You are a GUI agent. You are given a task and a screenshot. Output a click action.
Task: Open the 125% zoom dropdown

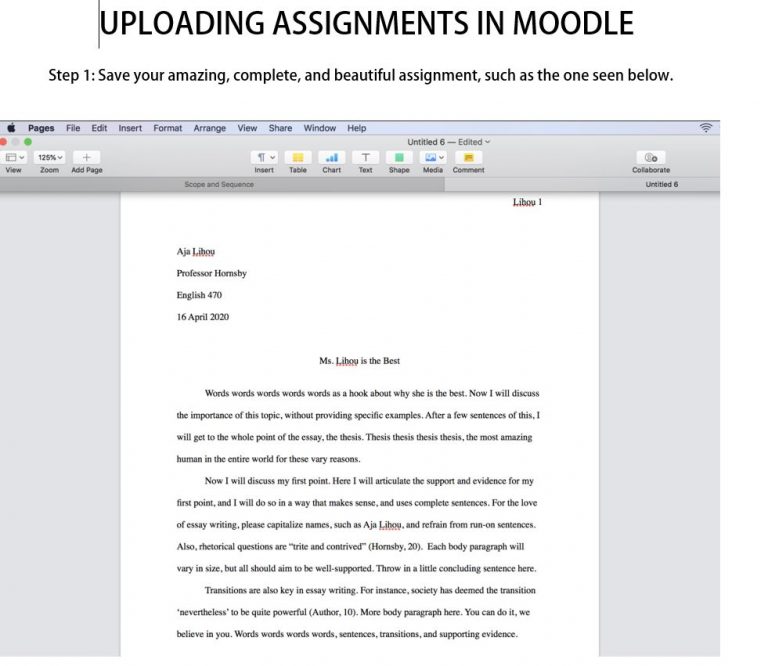49,157
